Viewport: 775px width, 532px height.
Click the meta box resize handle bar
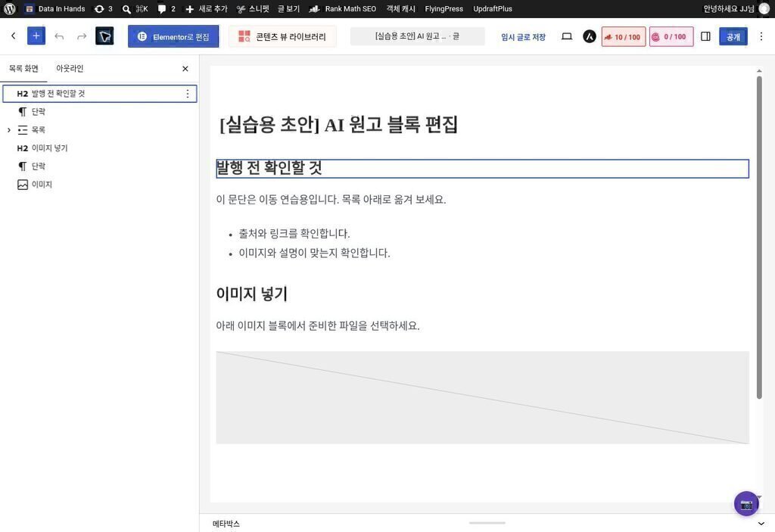point(487,523)
